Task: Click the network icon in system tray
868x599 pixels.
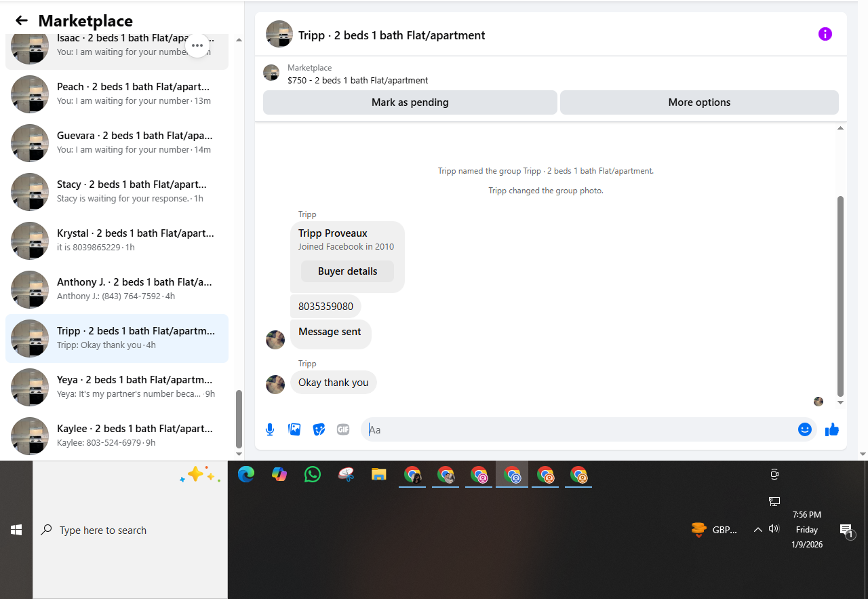Action: click(x=774, y=501)
